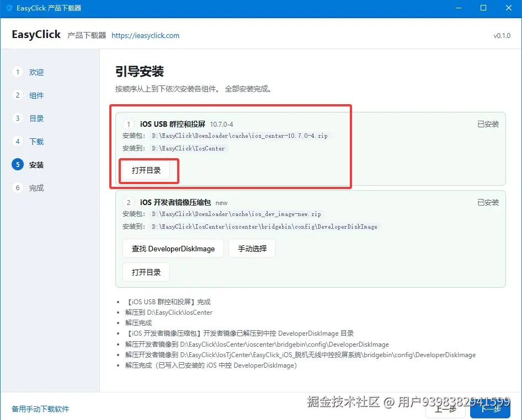The width and height of the screenshot is (522, 420).
Task: Go to step 6 完成
Action: coord(28,187)
